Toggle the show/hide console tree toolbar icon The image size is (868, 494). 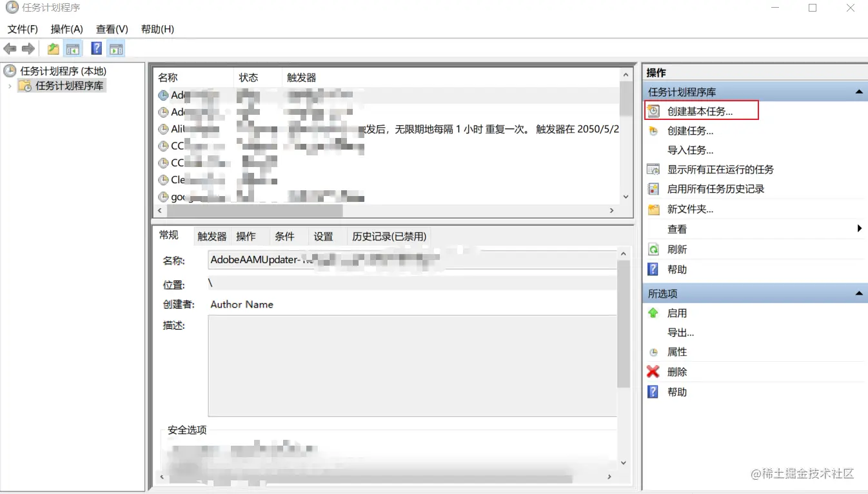(x=73, y=49)
